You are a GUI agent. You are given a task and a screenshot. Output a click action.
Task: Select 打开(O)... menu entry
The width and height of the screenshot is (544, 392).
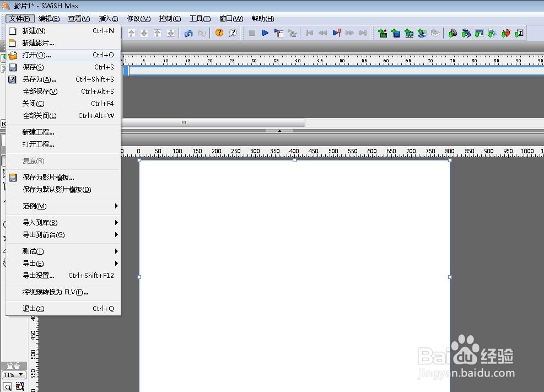[x=63, y=55]
